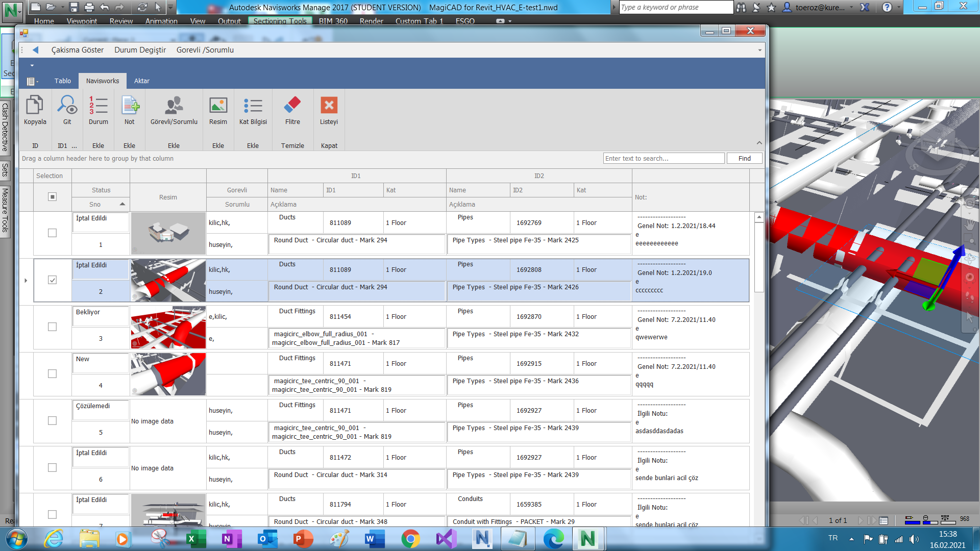Screen dimensions: 980x551
Task: Click the Sno column sort arrow
Action: [x=122, y=204]
